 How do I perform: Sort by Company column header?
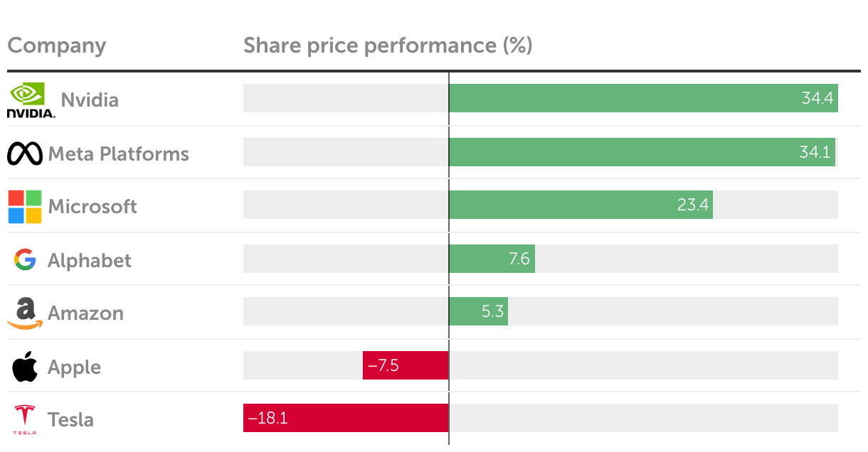[56, 45]
